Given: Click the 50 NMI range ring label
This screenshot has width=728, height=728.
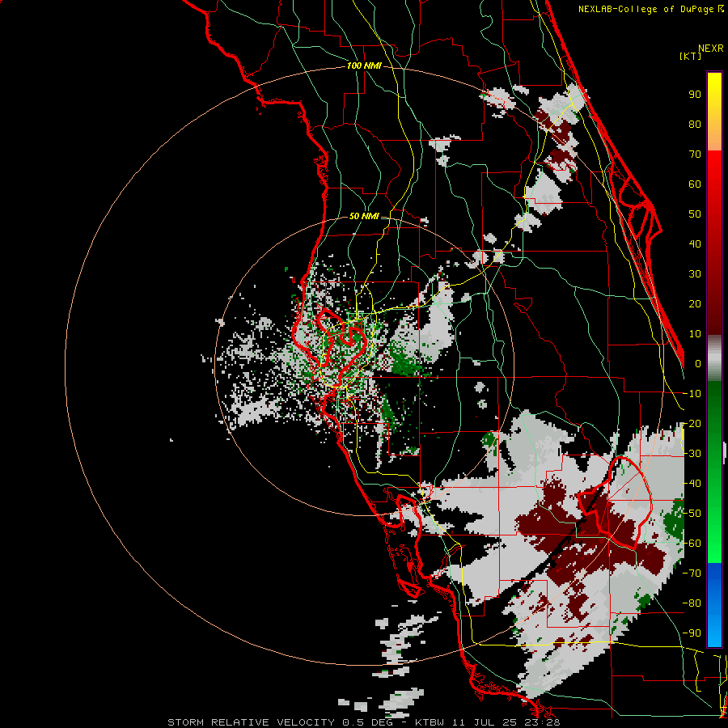Looking at the screenshot, I should [x=364, y=216].
